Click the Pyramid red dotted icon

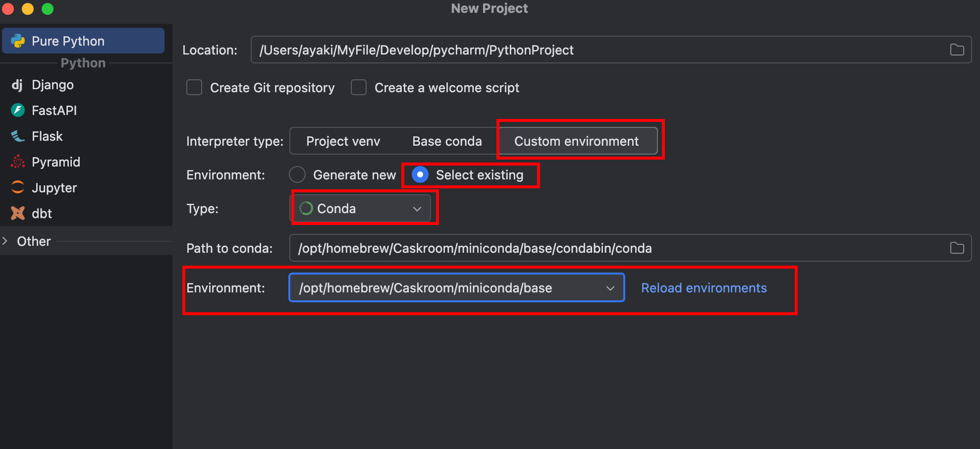click(18, 162)
